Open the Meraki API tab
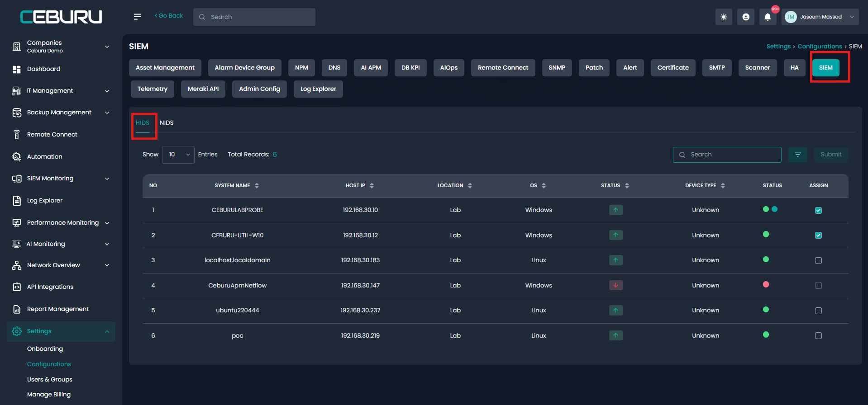The image size is (868, 405). (x=203, y=89)
